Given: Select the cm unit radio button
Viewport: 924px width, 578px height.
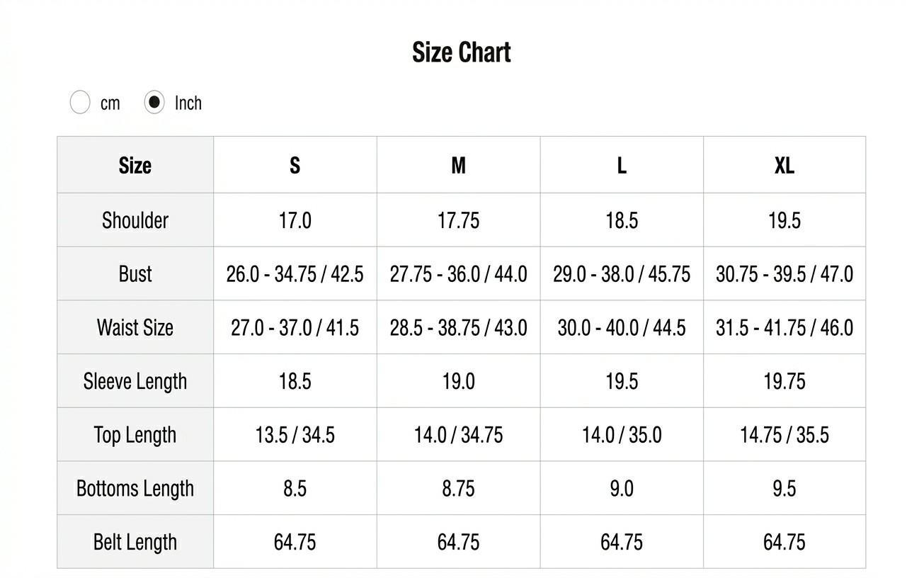Looking at the screenshot, I should 80,102.
